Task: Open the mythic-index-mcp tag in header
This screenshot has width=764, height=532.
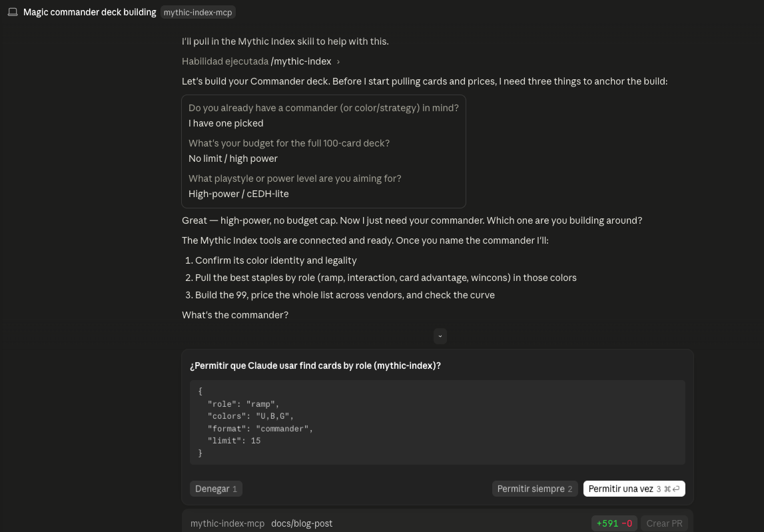Action: pyautogui.click(x=198, y=12)
